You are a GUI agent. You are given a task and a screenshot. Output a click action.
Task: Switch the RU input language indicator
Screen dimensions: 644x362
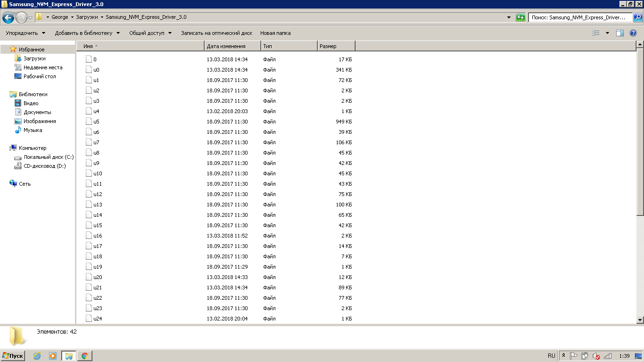pos(552,356)
